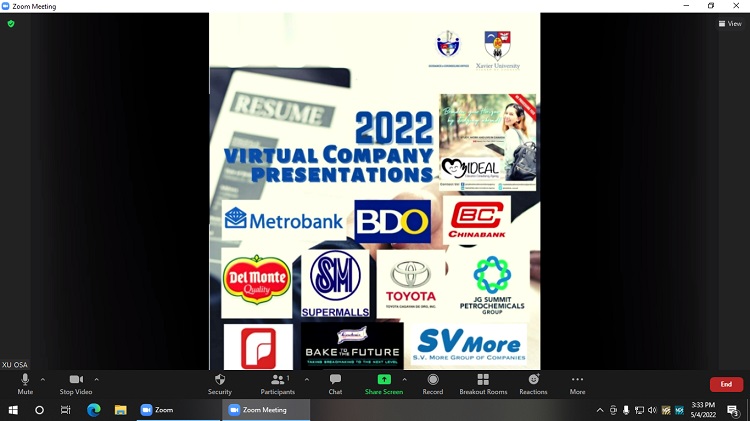750x421 pixels.
Task: Open the Chat panel
Action: coord(335,384)
